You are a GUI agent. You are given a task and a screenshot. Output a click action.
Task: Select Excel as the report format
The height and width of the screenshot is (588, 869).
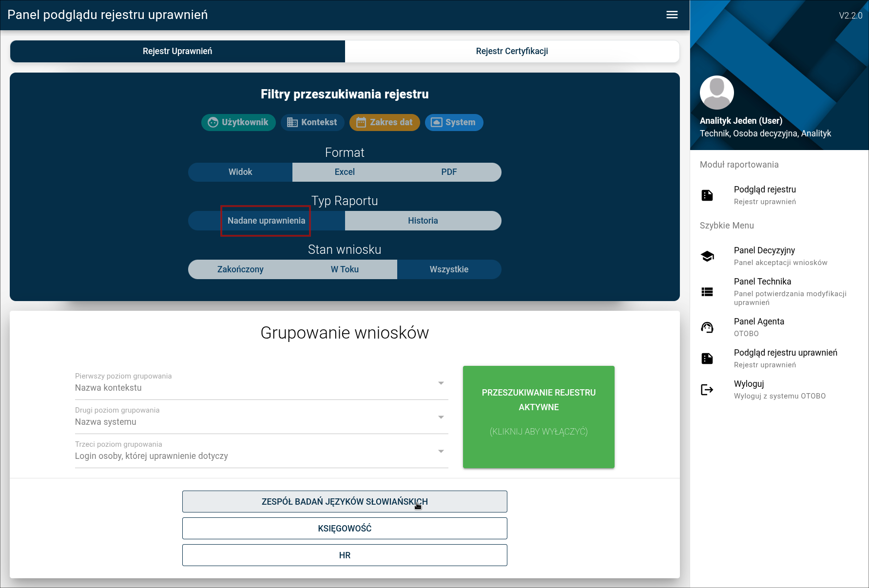pyautogui.click(x=345, y=172)
